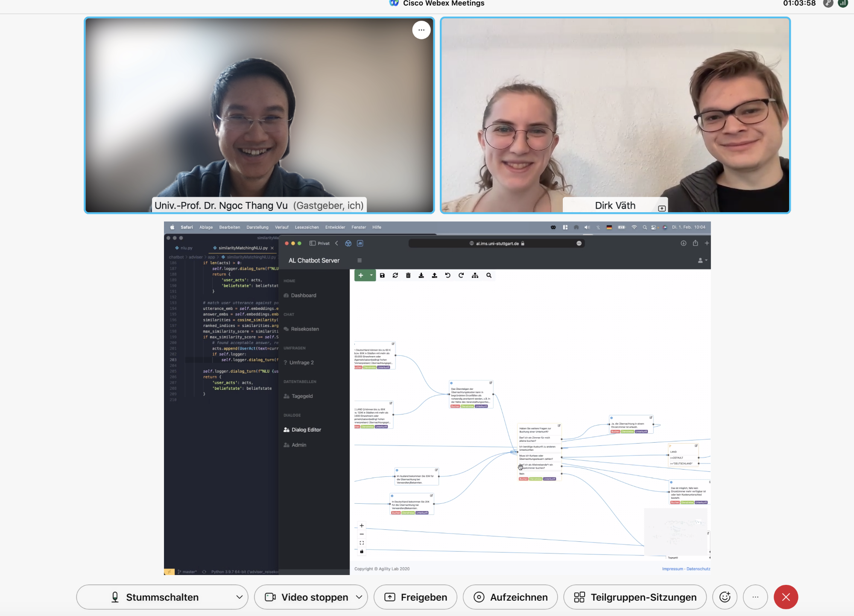The width and height of the screenshot is (854, 616).
Task: Open Dialog Editor in sidebar
Action: [x=302, y=430]
